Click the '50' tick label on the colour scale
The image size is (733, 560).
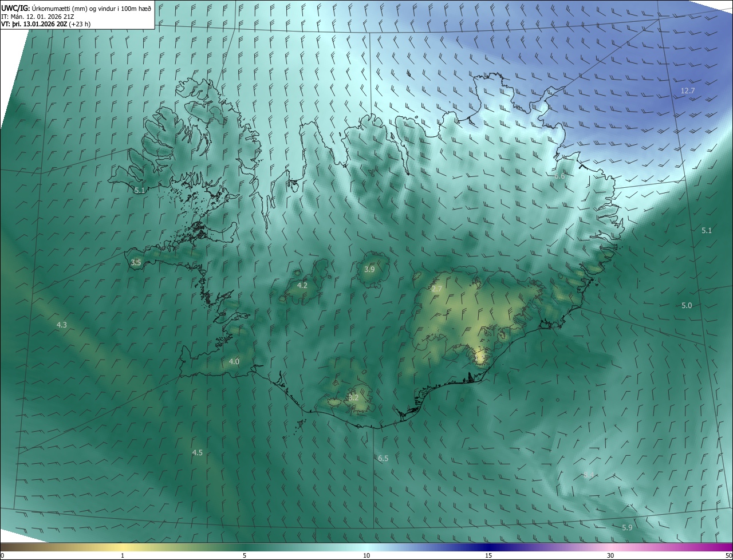[x=728, y=555]
